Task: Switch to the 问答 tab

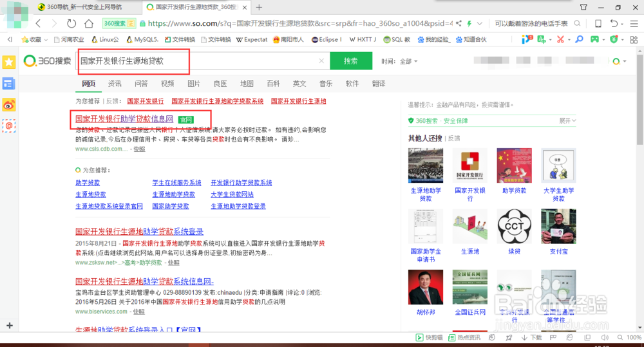Action: 141,84
